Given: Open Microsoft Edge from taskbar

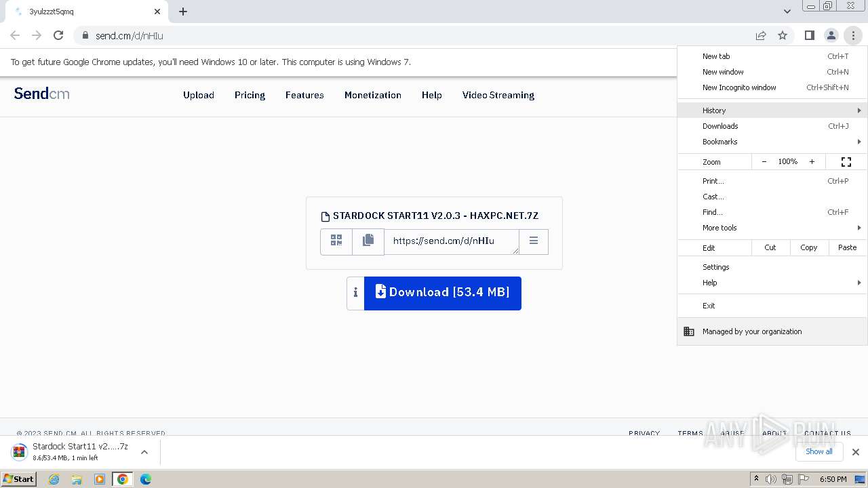Looking at the screenshot, I should tap(146, 479).
